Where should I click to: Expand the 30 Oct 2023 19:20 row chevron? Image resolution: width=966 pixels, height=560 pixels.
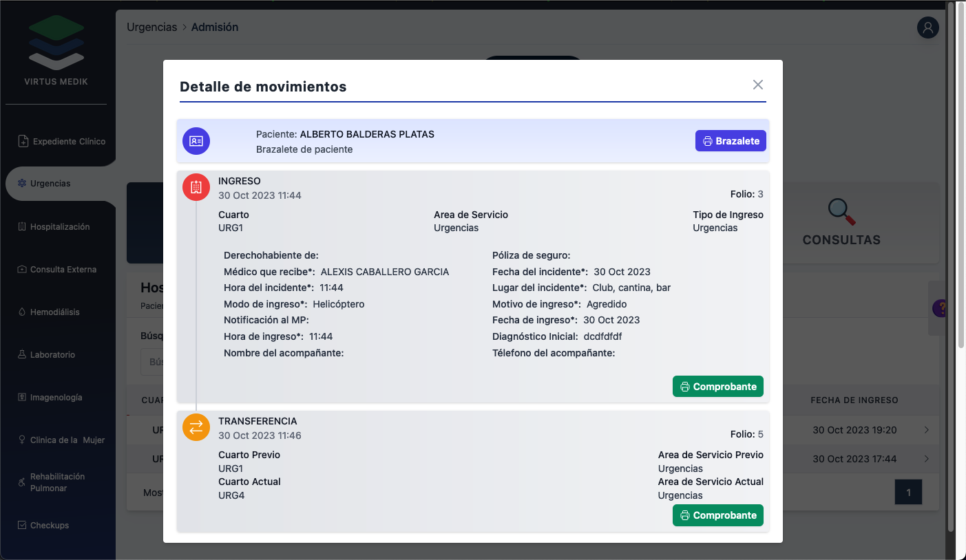click(926, 430)
